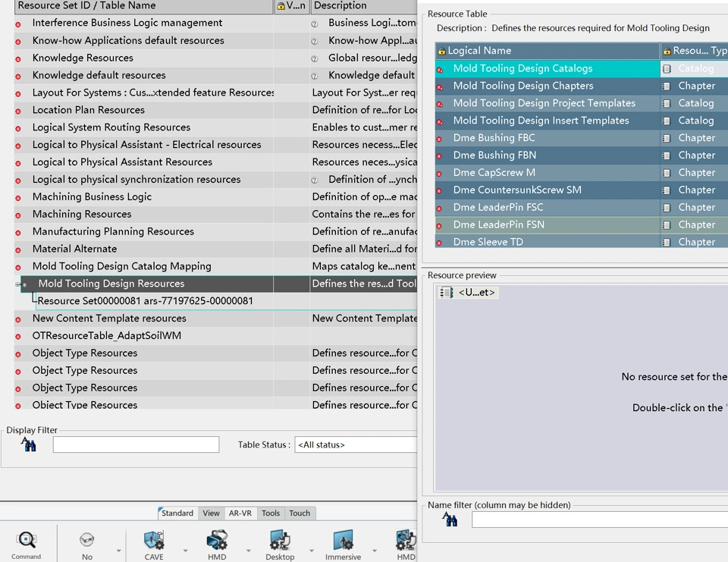Open the Table Status dropdown
Screen dimensions: 728x562
(x=356, y=445)
